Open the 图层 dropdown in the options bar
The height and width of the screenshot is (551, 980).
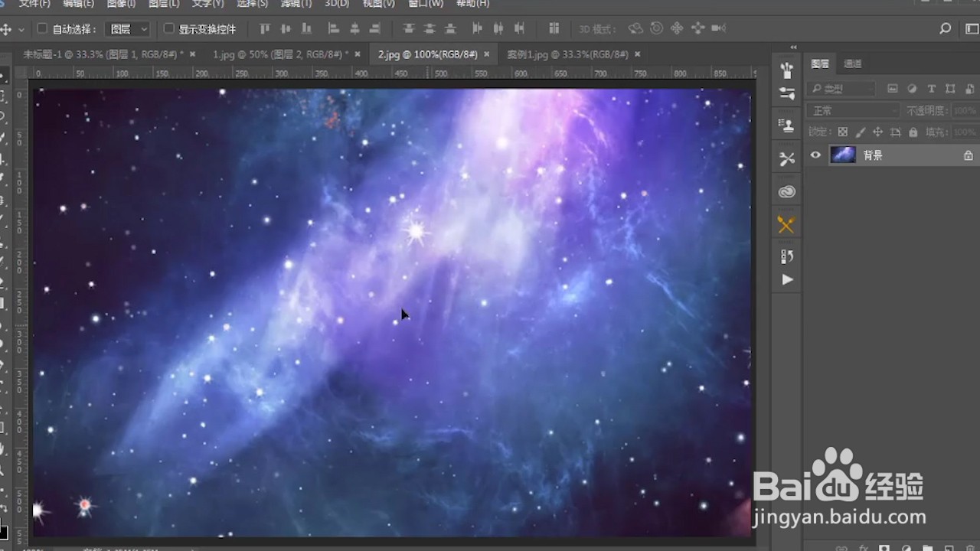126,28
